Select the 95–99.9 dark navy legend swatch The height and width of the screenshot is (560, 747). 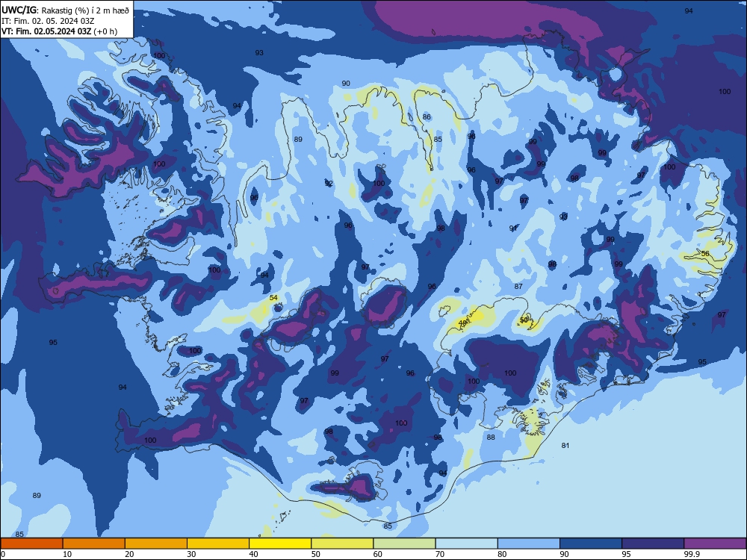[x=653, y=544]
